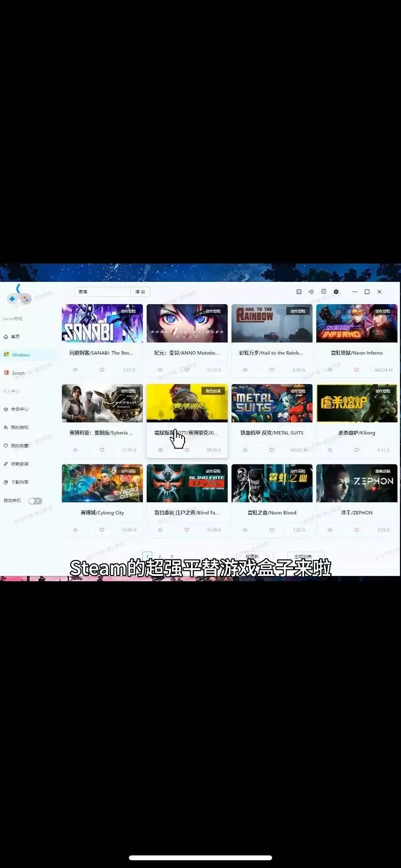Open settings via the gear icon

tap(336, 292)
